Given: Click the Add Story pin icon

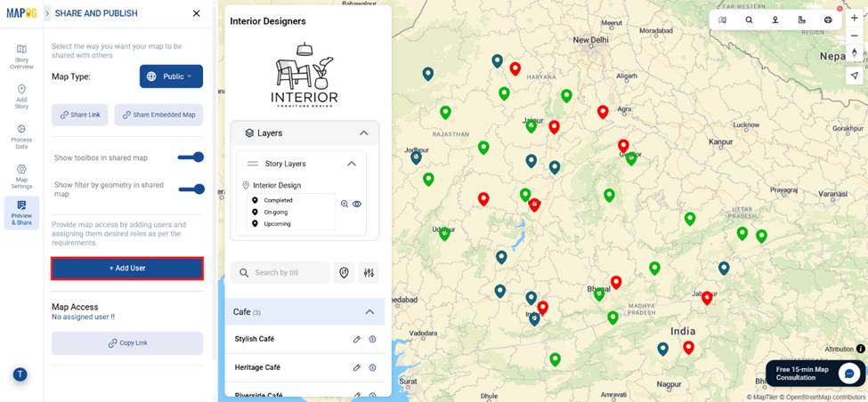Looking at the screenshot, I should pyautogui.click(x=21, y=90).
